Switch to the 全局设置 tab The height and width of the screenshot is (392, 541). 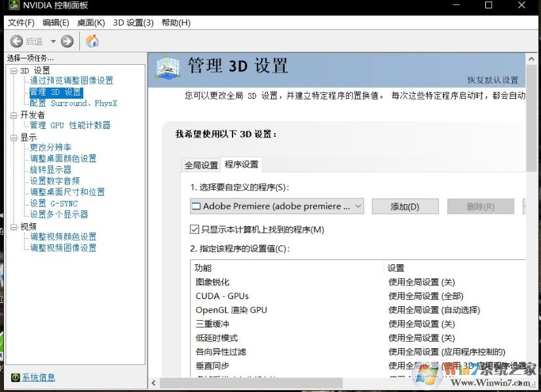[200, 166]
